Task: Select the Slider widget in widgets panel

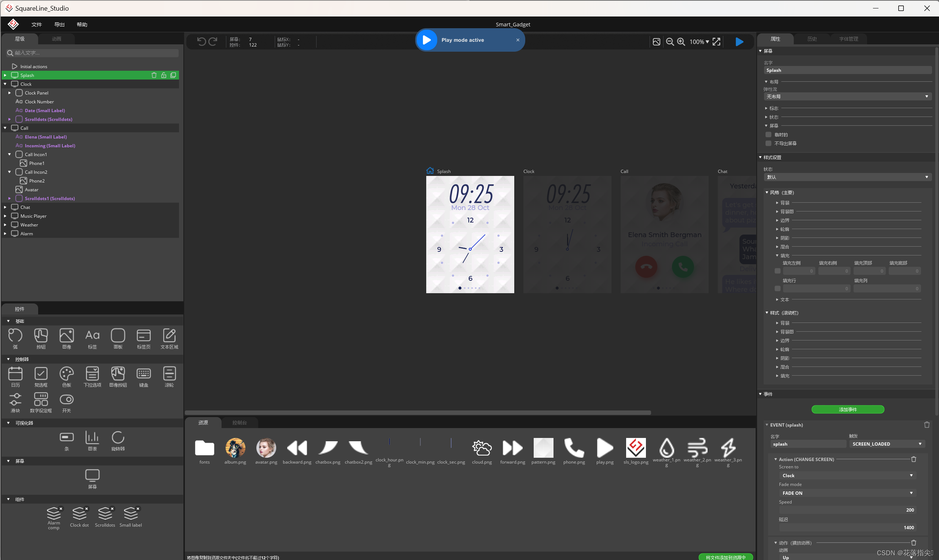Action: pos(15,399)
